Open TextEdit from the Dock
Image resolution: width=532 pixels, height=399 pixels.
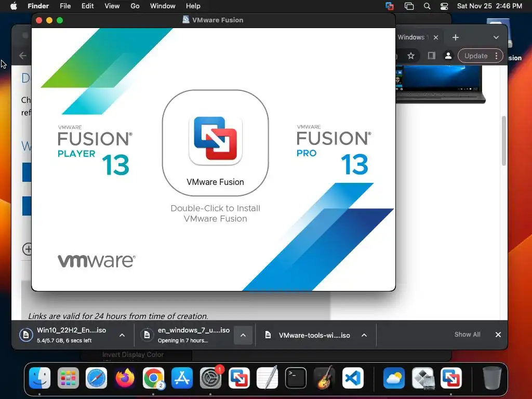tap(268, 378)
